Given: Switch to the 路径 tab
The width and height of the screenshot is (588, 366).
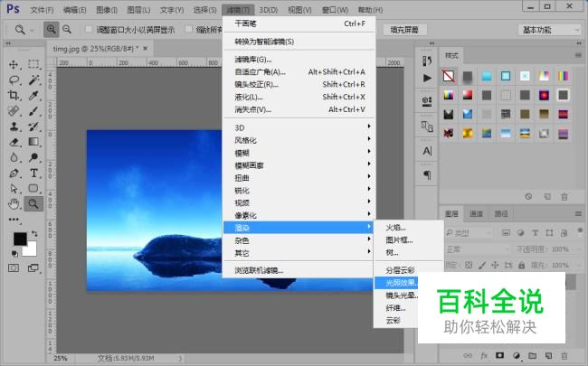Looking at the screenshot, I should 500,214.
